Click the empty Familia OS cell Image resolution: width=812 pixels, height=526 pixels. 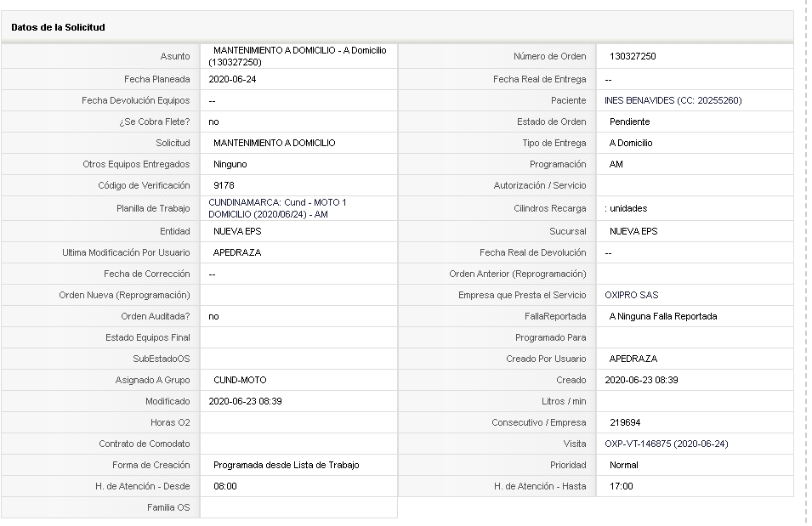(x=298, y=507)
